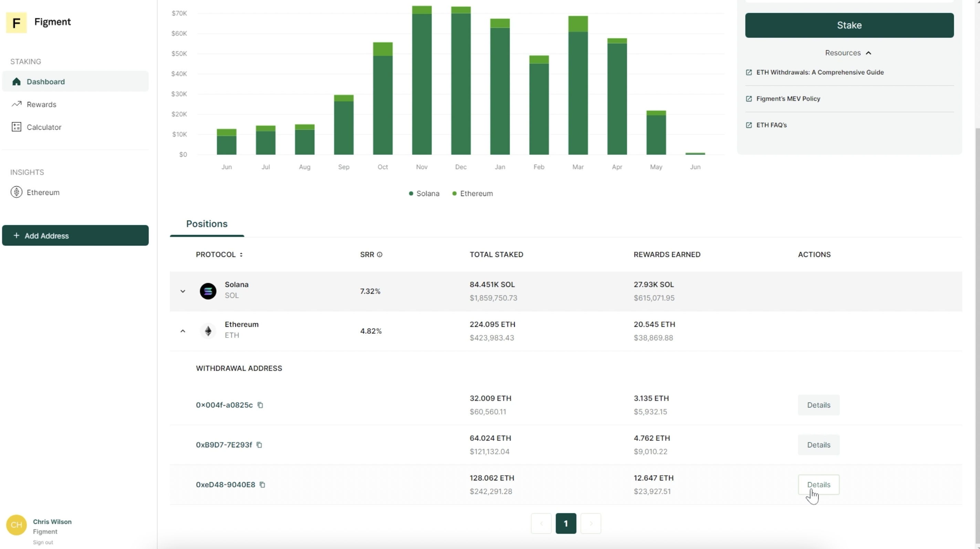Go to pagination page 1
Screen dimensions: 980x549
[566, 524]
